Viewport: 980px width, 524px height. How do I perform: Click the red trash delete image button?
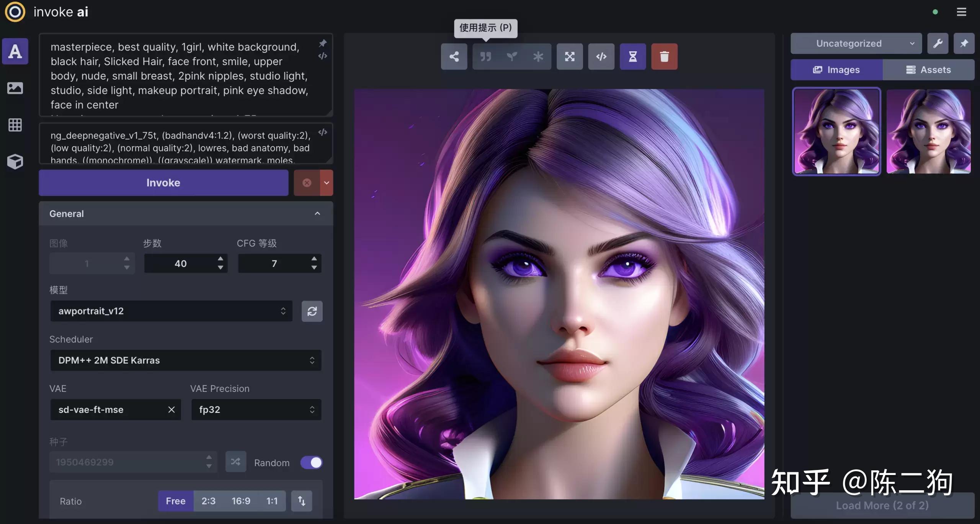click(664, 57)
